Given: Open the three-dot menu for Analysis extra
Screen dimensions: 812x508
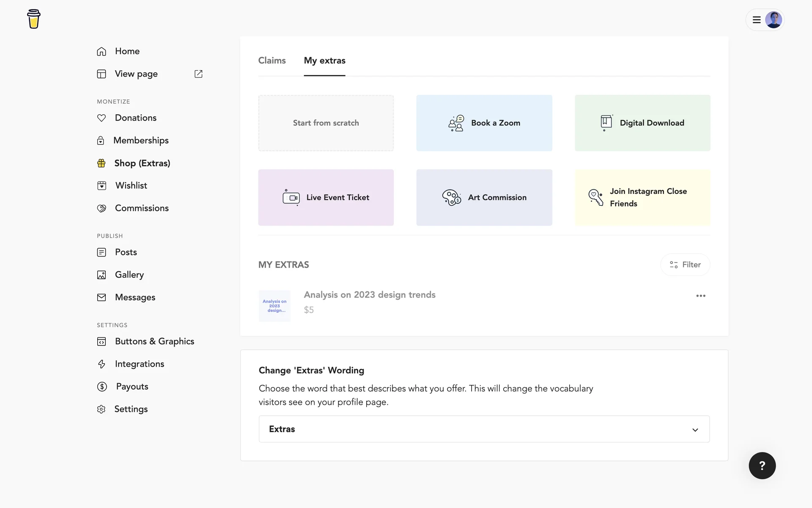Looking at the screenshot, I should click(700, 296).
